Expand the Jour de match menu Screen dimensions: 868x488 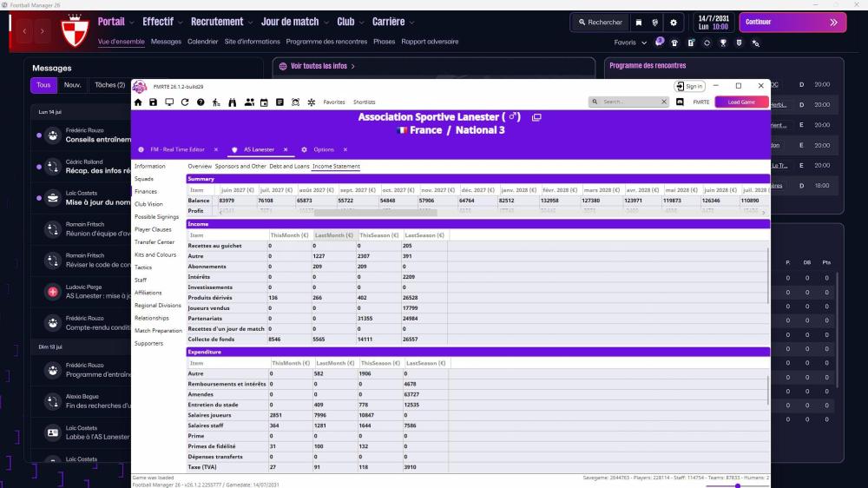[295, 22]
